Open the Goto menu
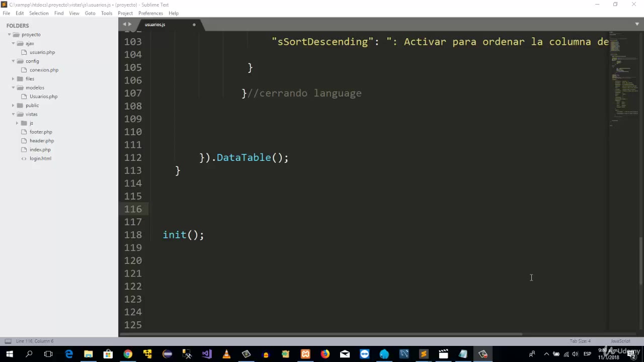This screenshot has height=362, width=644. click(90, 13)
